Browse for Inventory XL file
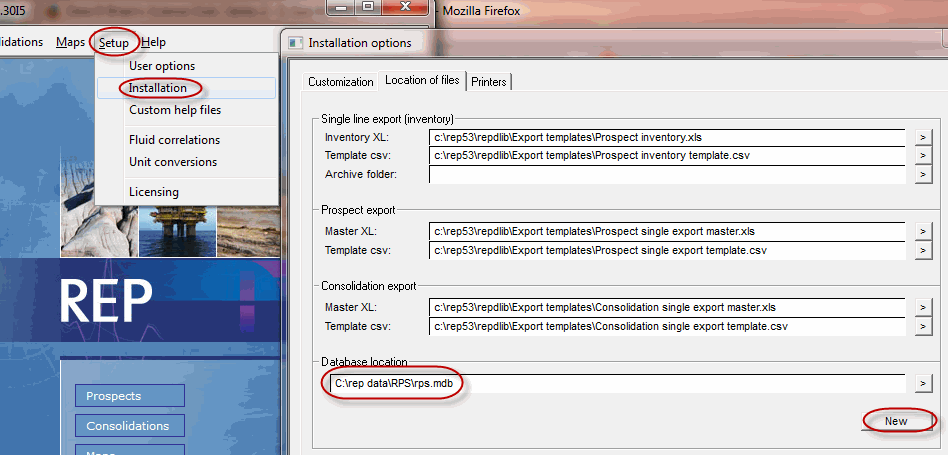Viewport: 948px width, 455px height. click(923, 137)
